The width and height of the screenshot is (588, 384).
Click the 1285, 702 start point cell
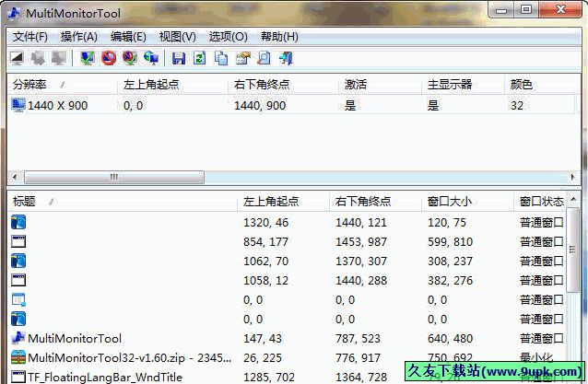pyautogui.click(x=269, y=378)
